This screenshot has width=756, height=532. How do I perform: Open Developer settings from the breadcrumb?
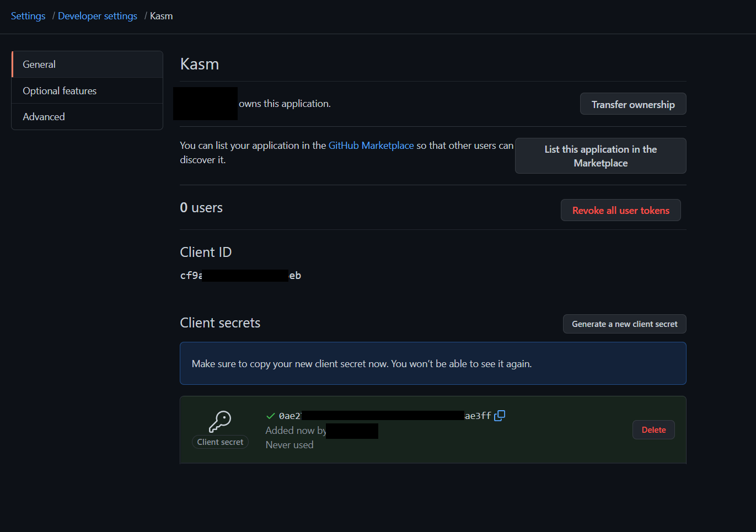[x=97, y=16]
